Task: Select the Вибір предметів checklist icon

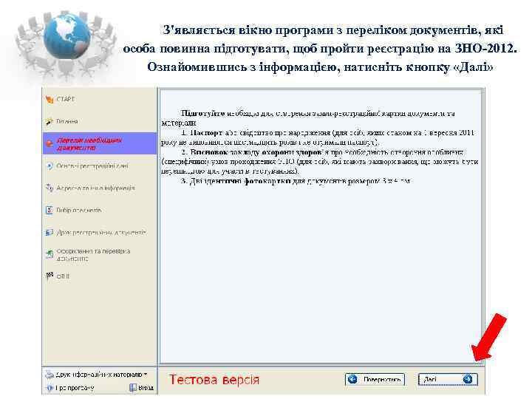Action: point(50,211)
